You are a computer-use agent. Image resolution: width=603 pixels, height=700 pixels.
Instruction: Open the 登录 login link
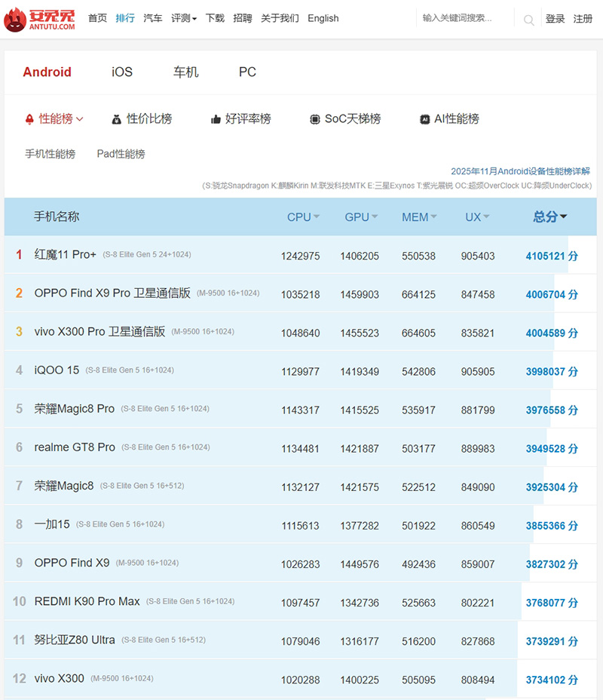point(555,19)
